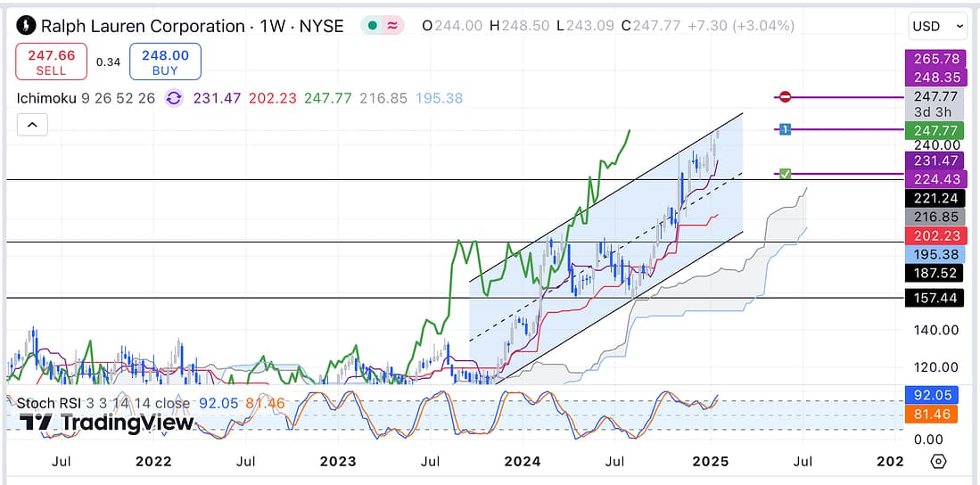This screenshot has height=485, width=980.
Task: Click the green market status dot
Action: 370,26
